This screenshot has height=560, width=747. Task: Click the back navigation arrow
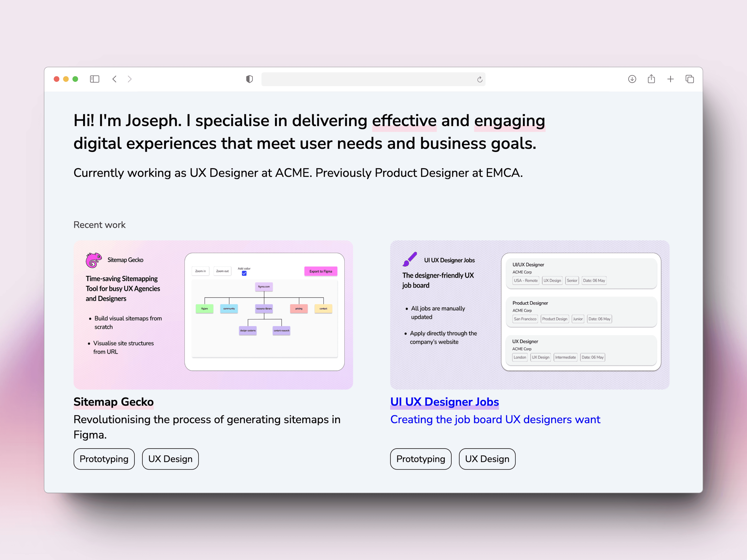pyautogui.click(x=114, y=79)
